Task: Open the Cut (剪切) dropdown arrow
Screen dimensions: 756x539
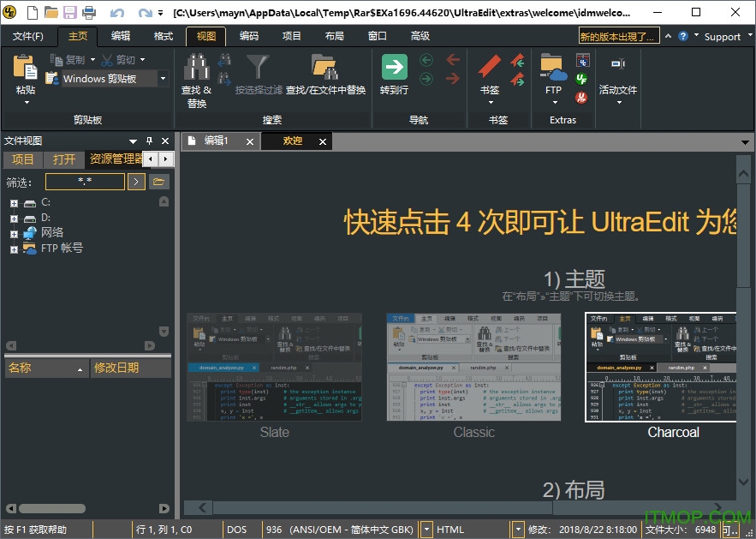Action: click(142, 60)
